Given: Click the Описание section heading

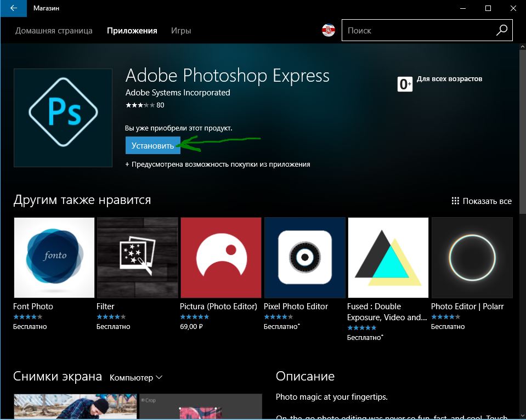Looking at the screenshot, I should 305,376.
